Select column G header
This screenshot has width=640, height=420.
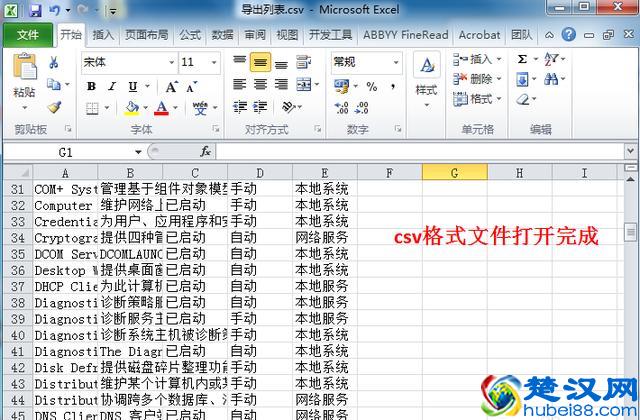[455, 173]
